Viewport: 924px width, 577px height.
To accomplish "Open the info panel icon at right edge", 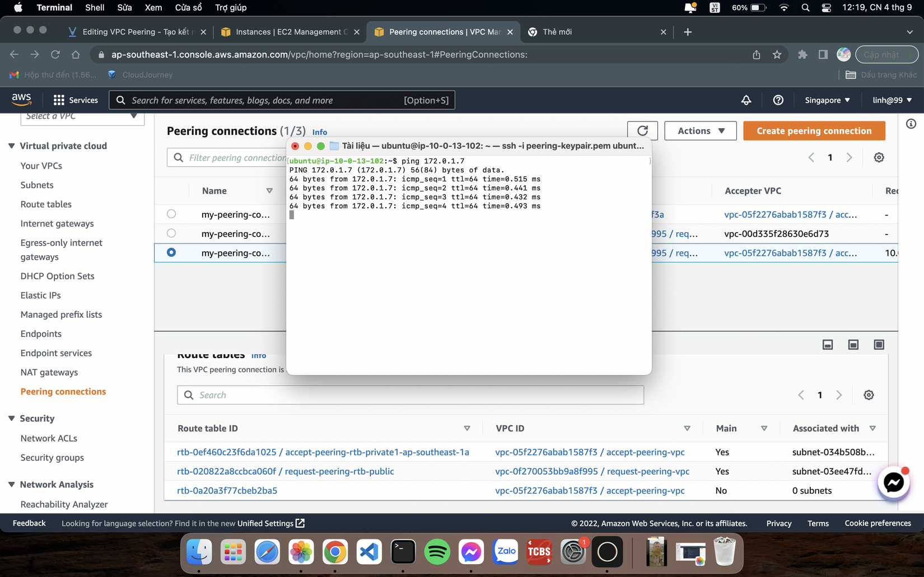I will [x=911, y=124].
